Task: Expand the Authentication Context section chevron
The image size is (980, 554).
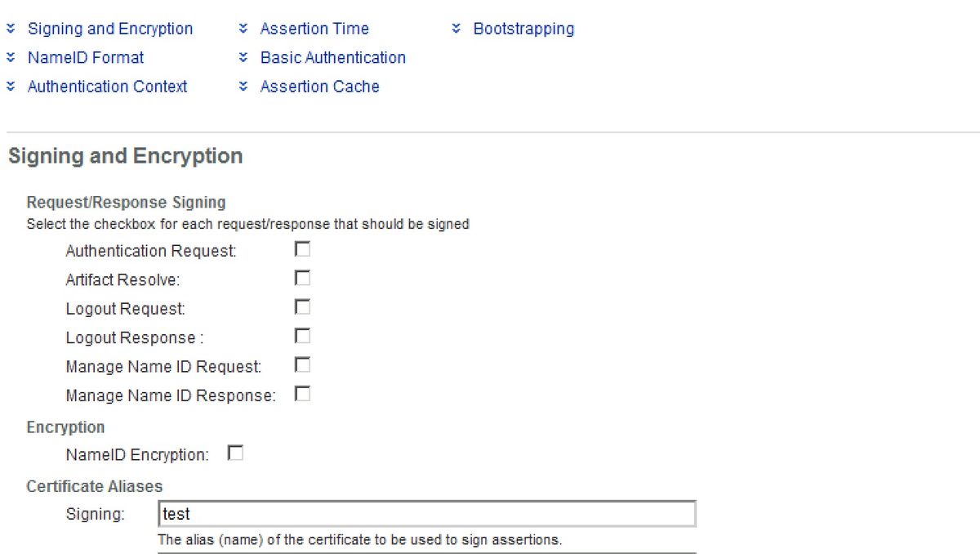Action: pyautogui.click(x=10, y=86)
